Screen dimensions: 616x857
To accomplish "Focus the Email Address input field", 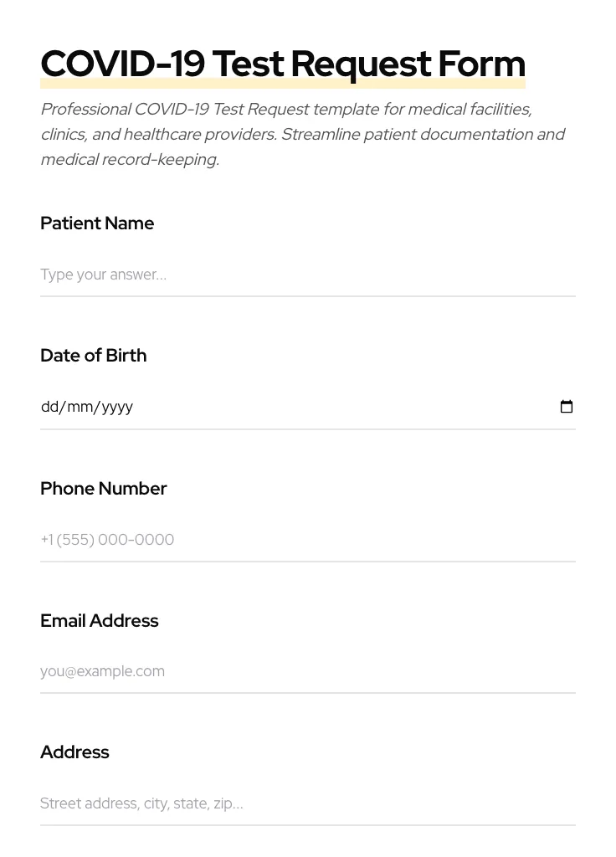I will (307, 671).
